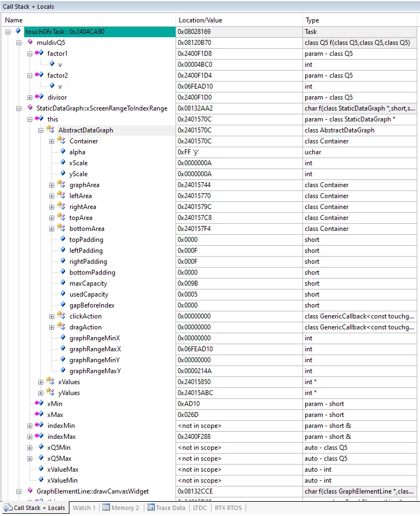Click the topPadding variable icon
The width and height of the screenshot is (420, 516).
63,239
